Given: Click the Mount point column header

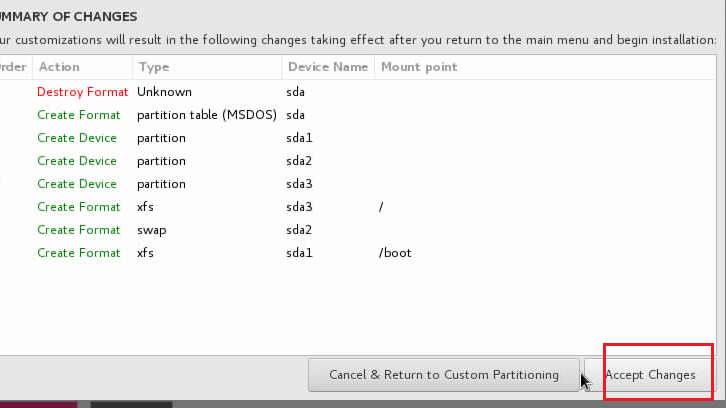Looking at the screenshot, I should pos(418,67).
